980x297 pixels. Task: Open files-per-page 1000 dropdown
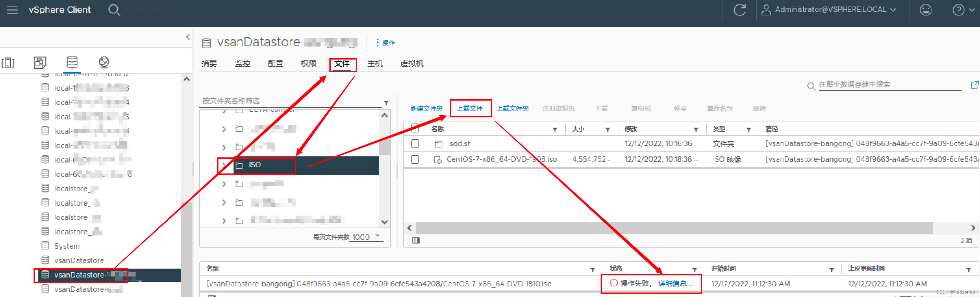pyautogui.click(x=366, y=237)
